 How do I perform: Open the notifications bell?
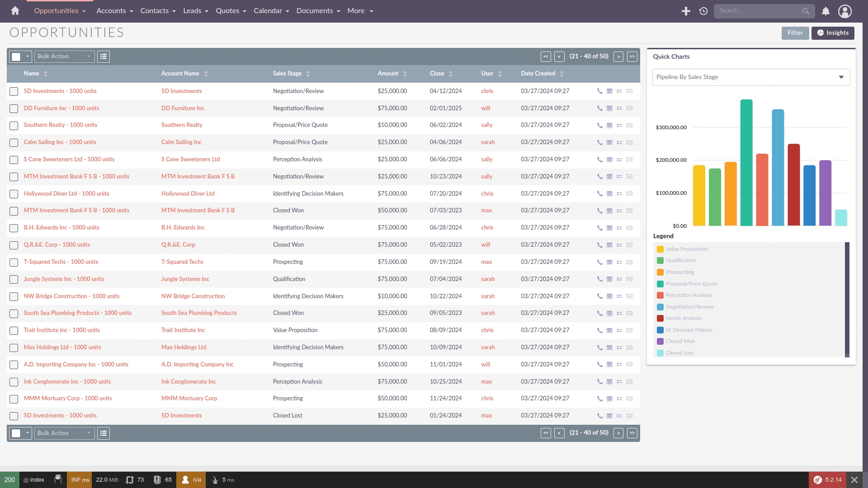[x=826, y=11]
